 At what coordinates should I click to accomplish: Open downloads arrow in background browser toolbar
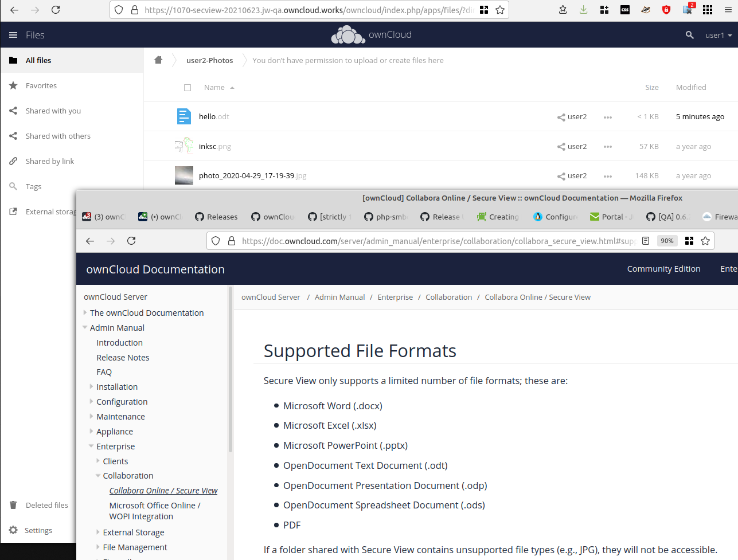click(584, 10)
